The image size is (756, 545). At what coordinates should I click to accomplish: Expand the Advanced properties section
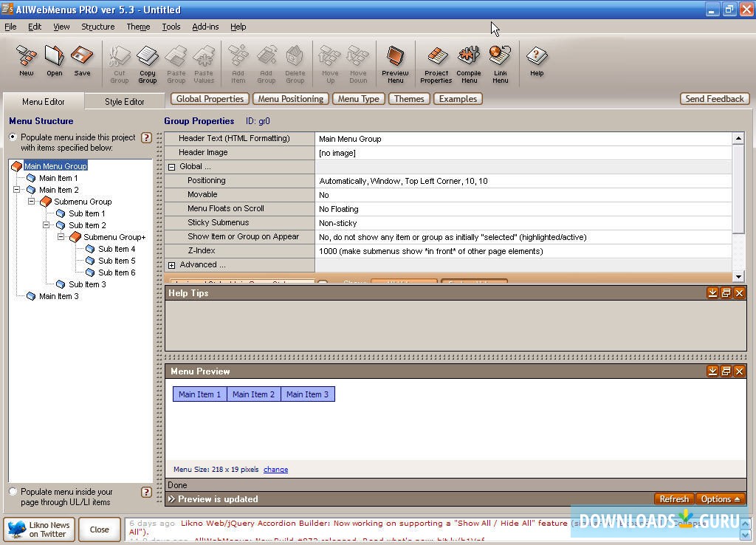click(171, 264)
